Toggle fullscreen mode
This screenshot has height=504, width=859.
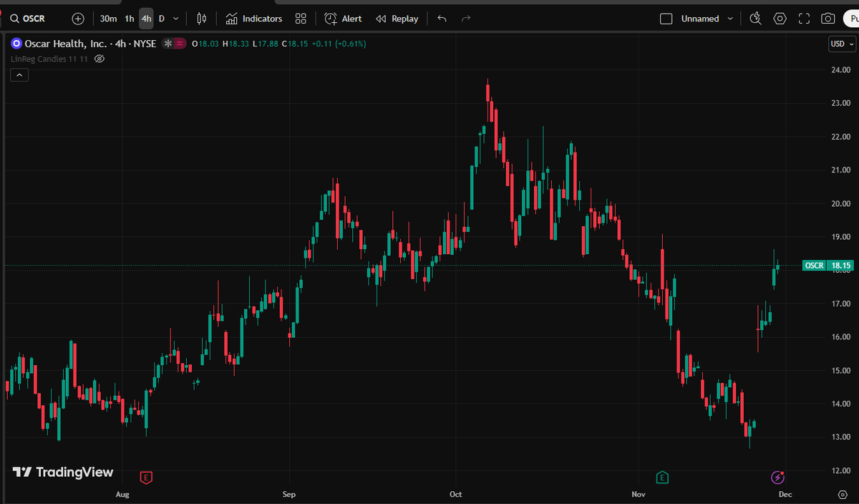[804, 19]
